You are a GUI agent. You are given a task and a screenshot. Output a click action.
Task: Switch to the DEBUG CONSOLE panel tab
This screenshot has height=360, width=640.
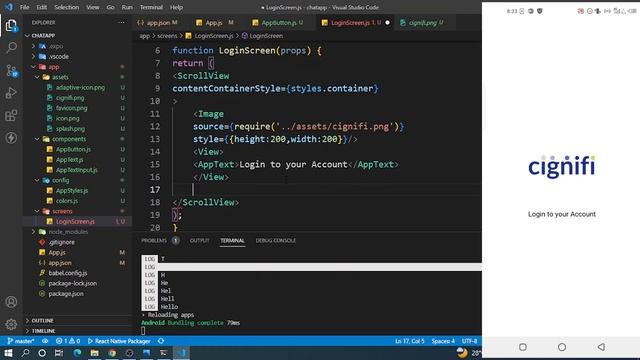276,240
